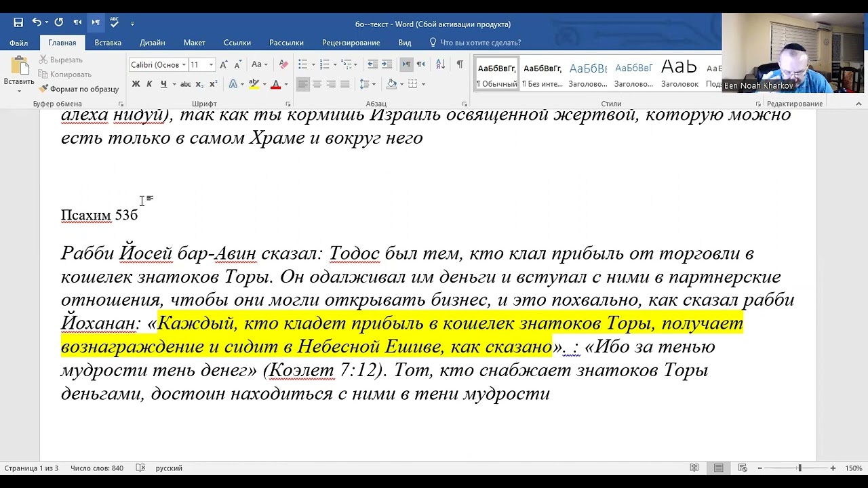868x488 pixels.
Task: Open the font color dropdown arrow
Action: (x=285, y=84)
